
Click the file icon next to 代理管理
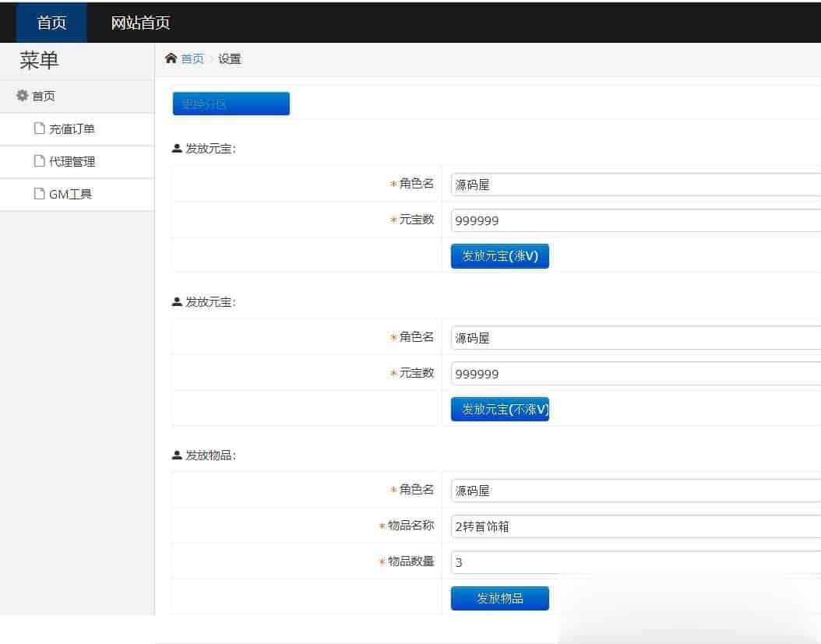pos(39,160)
